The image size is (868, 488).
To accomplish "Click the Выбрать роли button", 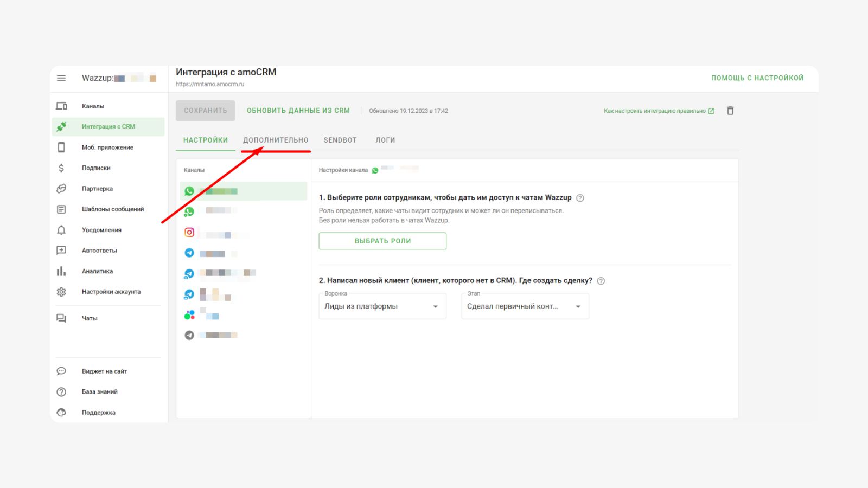I will tap(382, 241).
